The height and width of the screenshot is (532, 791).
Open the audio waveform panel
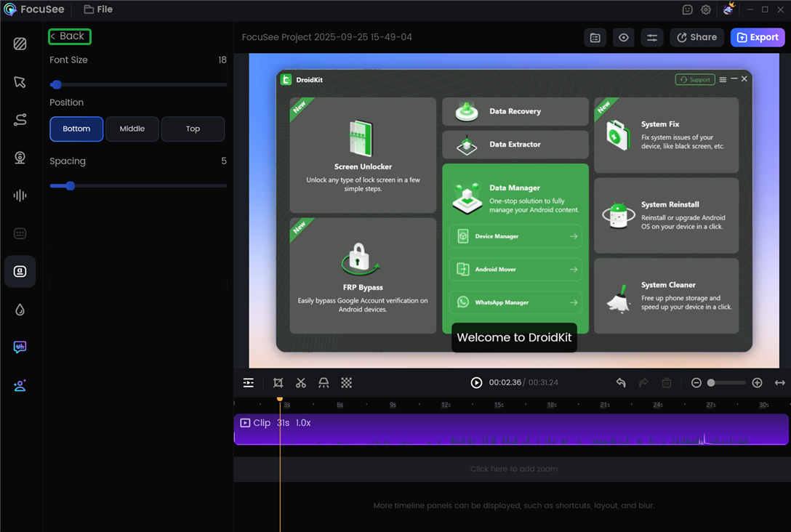(x=20, y=195)
